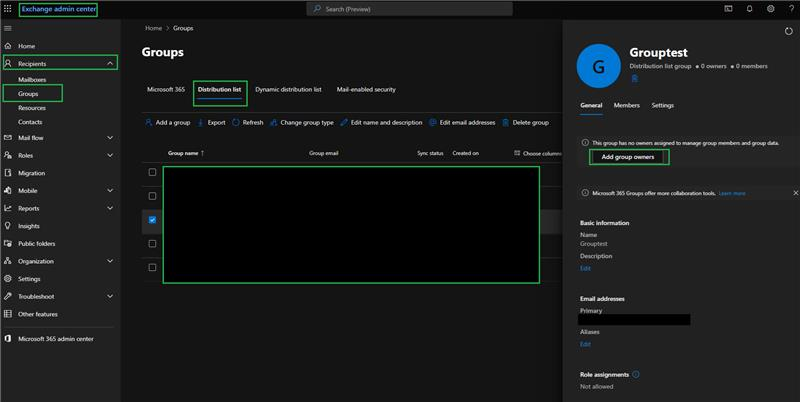
Task: Click the info icon beside Role assignments
Action: pyautogui.click(x=636, y=374)
